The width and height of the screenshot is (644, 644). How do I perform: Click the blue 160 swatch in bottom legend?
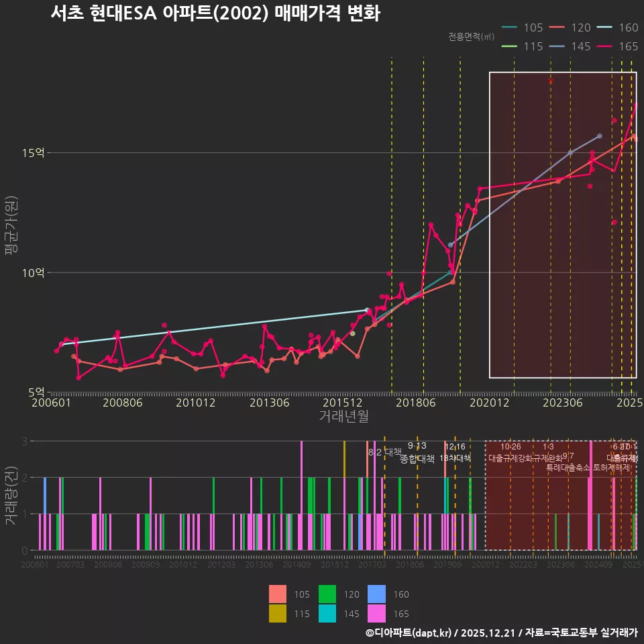coord(377,594)
